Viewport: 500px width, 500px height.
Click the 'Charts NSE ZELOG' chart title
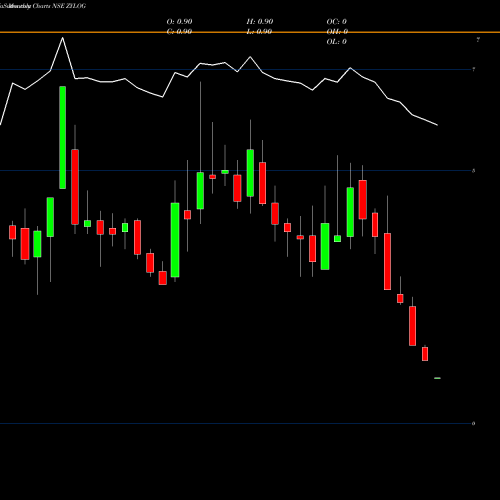click(59, 6)
